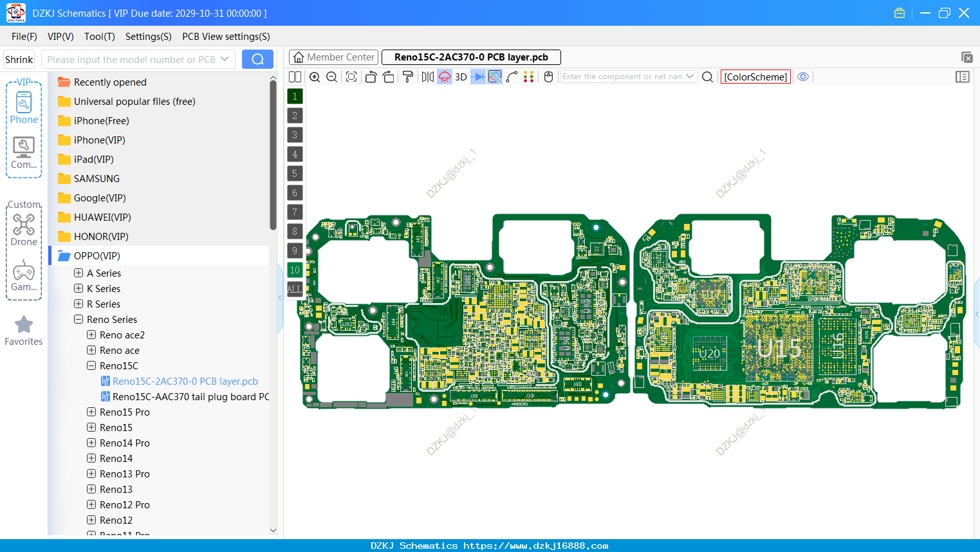Select PCB layer 10
Image resolution: width=980 pixels, height=552 pixels.
pos(295,270)
